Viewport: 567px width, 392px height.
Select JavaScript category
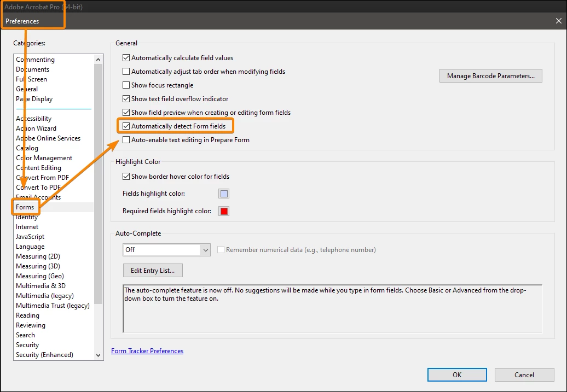(30, 237)
